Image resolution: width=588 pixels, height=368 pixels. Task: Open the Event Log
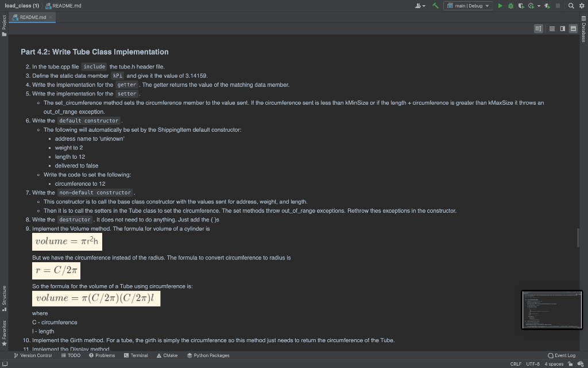pos(562,355)
